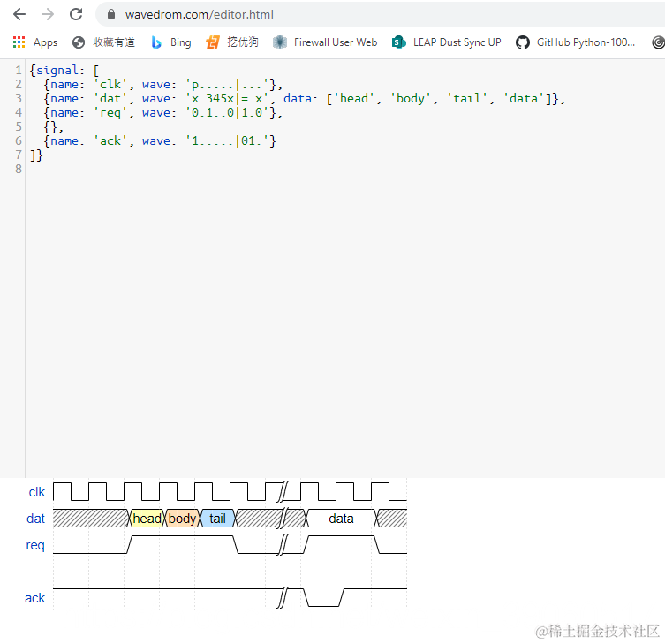Image resolution: width=665 pixels, height=644 pixels.
Task: Click line number 6 in editor gutter
Action: pyautogui.click(x=19, y=140)
